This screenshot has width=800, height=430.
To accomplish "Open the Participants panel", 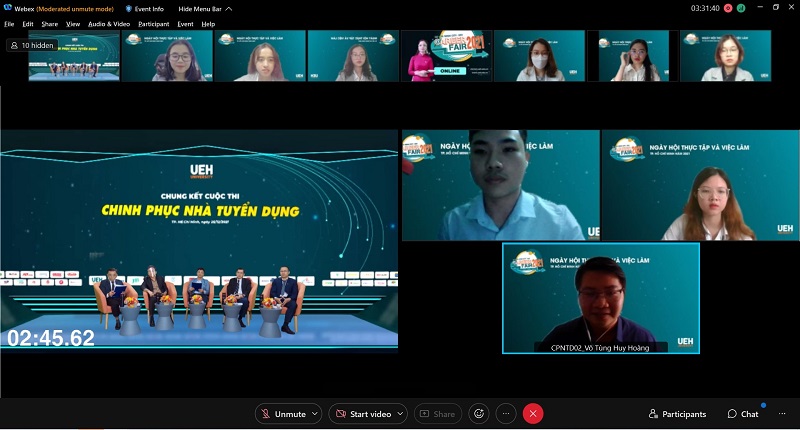I will pyautogui.click(x=677, y=414).
